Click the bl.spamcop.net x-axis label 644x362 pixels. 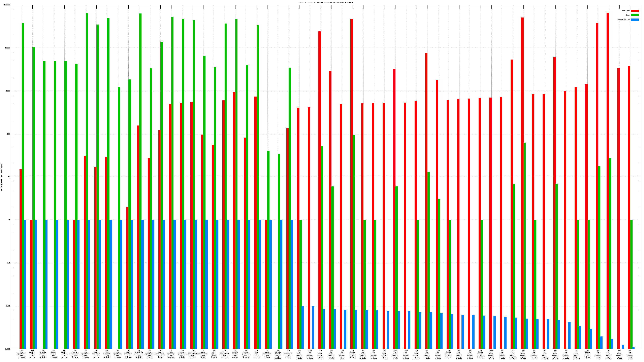[171, 354]
